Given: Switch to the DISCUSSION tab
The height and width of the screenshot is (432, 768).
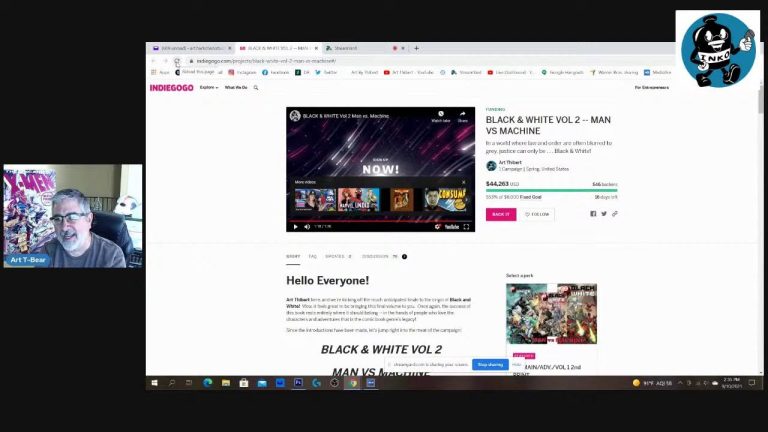Looking at the screenshot, I should tap(375, 256).
